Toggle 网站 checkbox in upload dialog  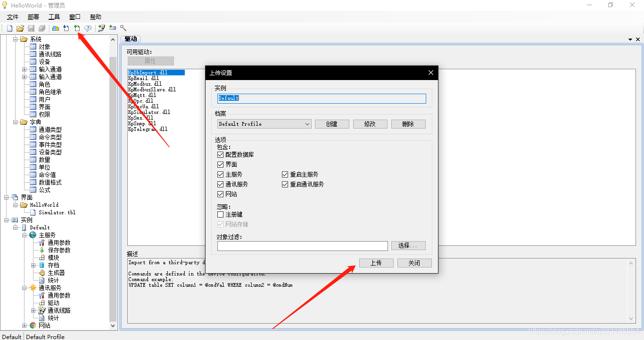[220, 194]
